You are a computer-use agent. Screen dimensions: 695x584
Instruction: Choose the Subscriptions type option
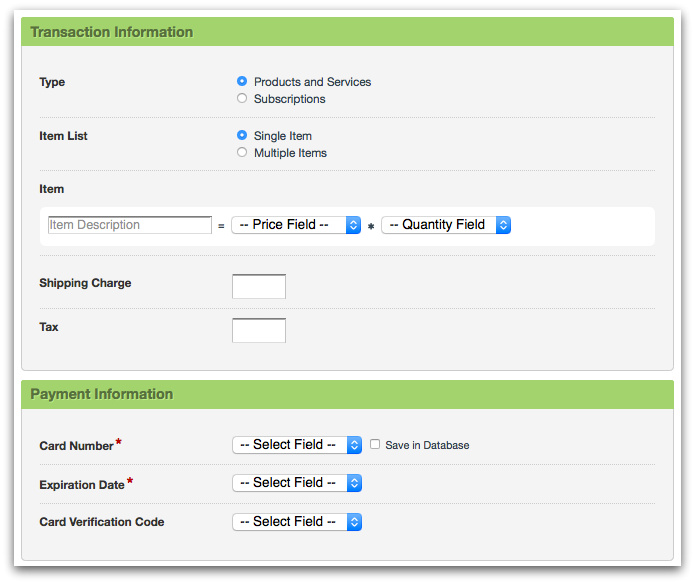click(x=242, y=99)
